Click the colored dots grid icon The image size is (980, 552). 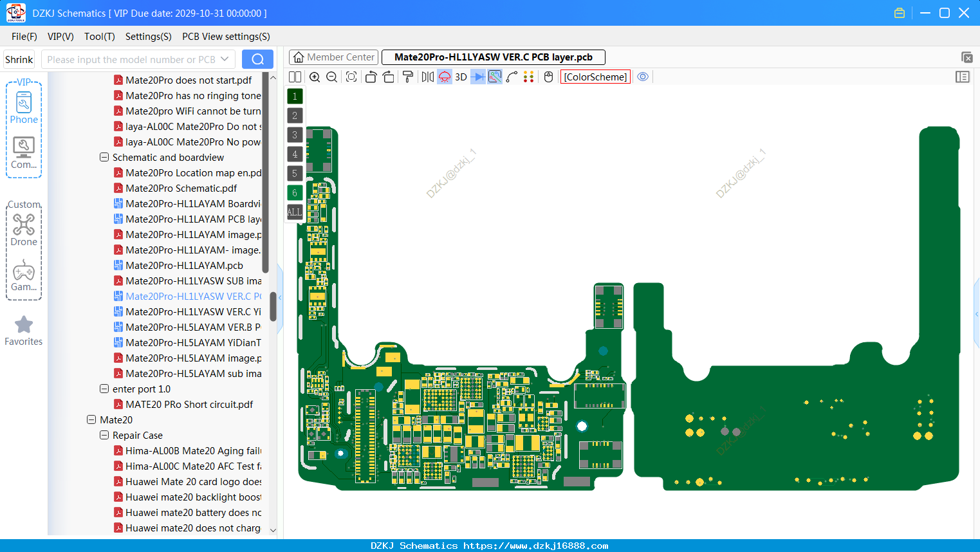(528, 77)
